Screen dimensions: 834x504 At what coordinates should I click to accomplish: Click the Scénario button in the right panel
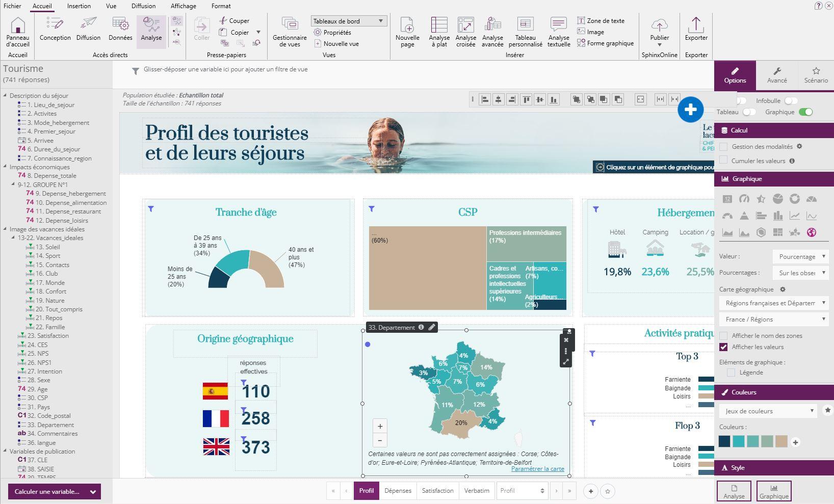coord(815,75)
